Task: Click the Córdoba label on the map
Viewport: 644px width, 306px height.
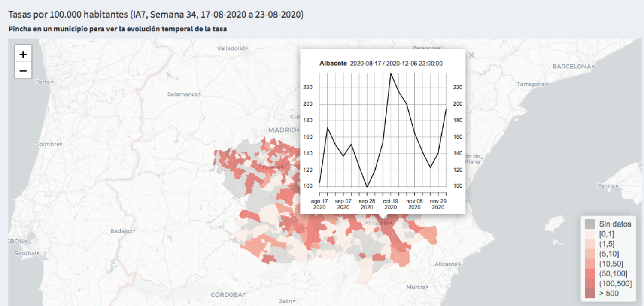Action: pos(226,295)
